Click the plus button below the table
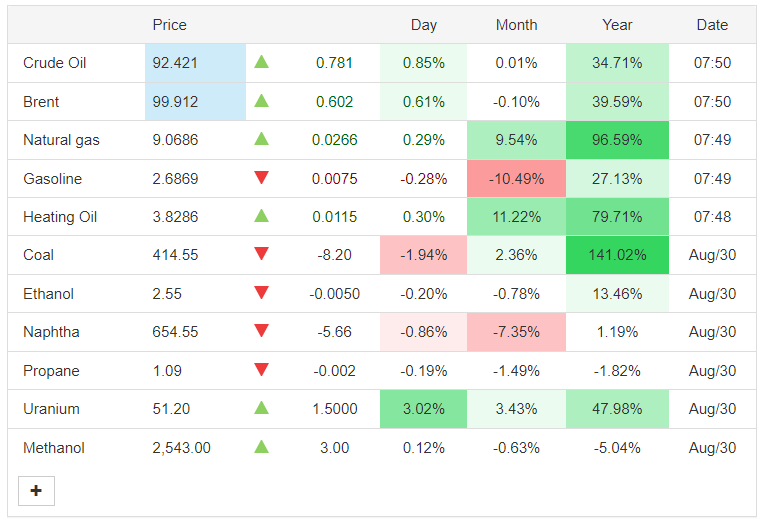Viewport: 766px width, 522px height. point(36,491)
